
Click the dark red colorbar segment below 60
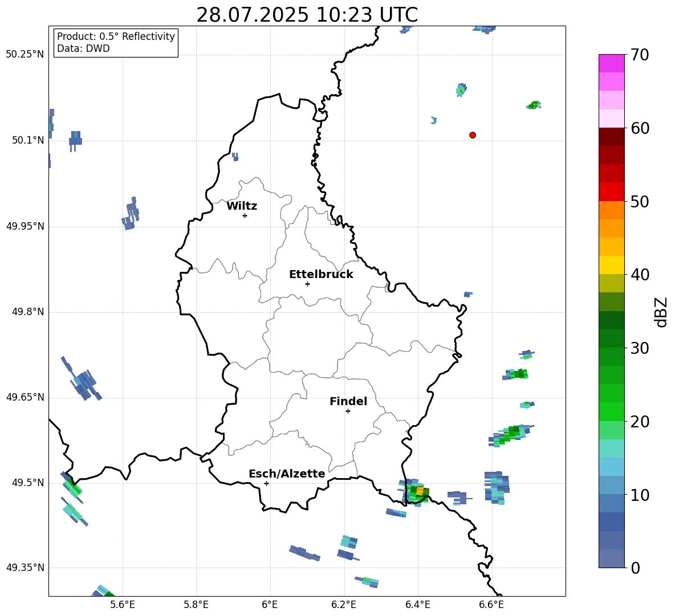(611, 137)
